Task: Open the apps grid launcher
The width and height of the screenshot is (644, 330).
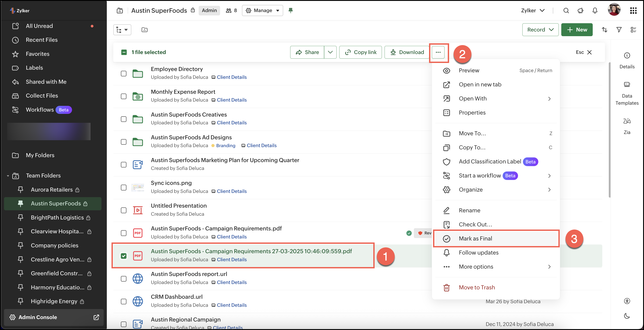Action: point(633,10)
